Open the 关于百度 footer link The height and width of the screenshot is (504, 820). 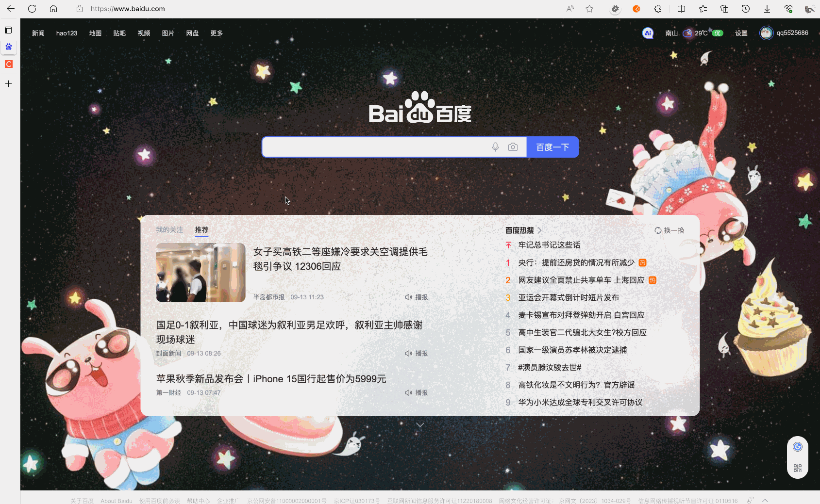[82, 500]
